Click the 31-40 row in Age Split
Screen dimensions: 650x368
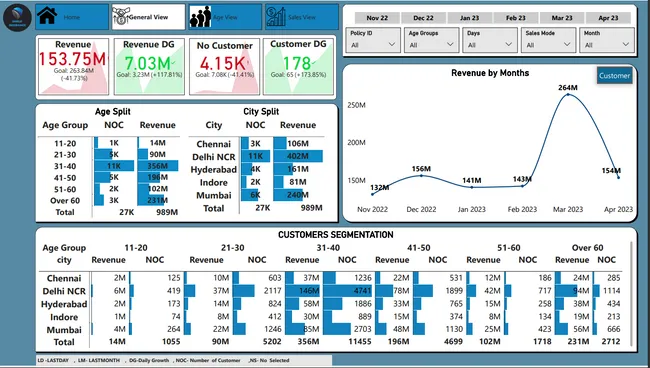tap(110, 166)
